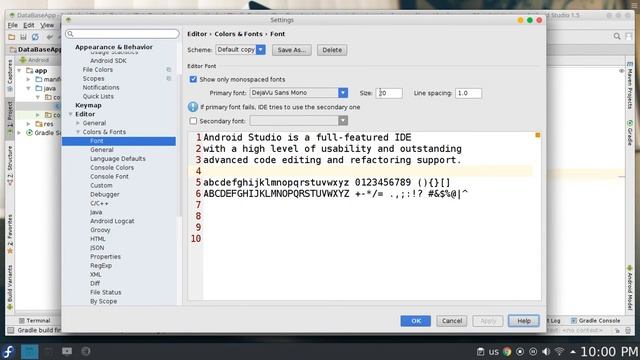Click the settings tree scrollbar
Viewport: 640px width, 360px height.
(x=179, y=145)
